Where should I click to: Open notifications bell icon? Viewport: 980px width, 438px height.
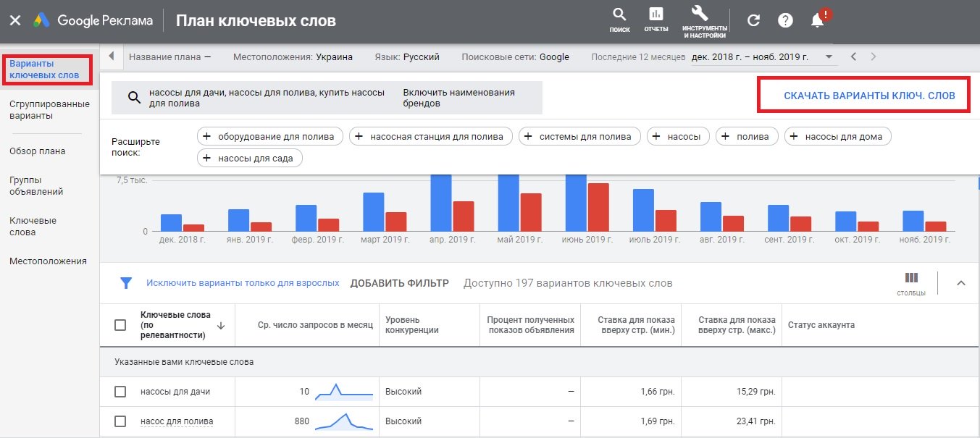(x=818, y=20)
